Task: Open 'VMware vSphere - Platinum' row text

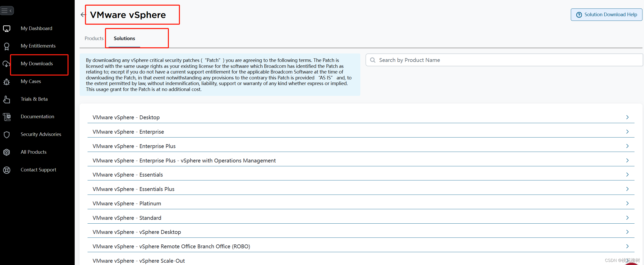Action: pos(127,203)
